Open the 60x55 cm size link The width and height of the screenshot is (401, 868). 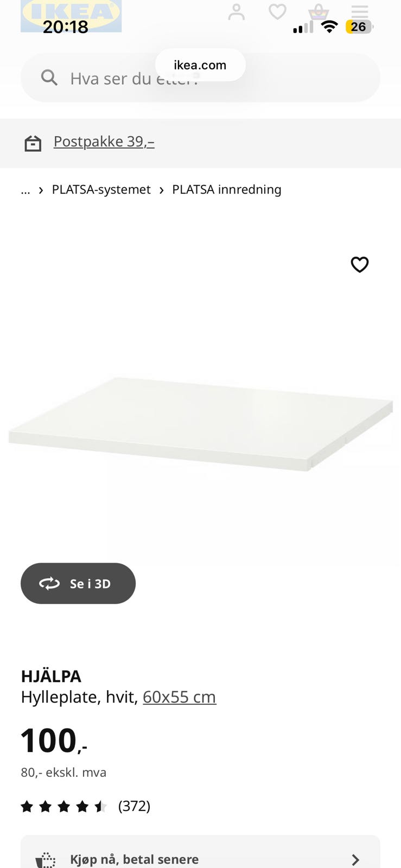pyautogui.click(x=180, y=697)
